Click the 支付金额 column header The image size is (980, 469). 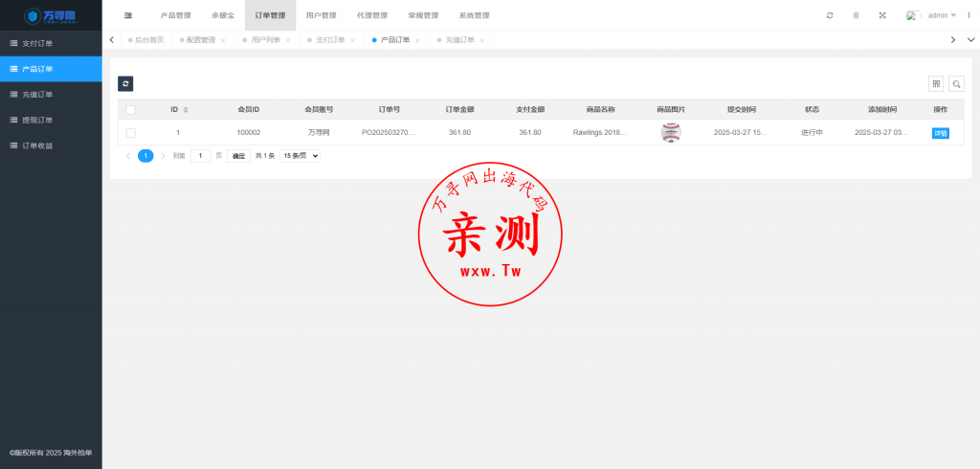[530, 109]
